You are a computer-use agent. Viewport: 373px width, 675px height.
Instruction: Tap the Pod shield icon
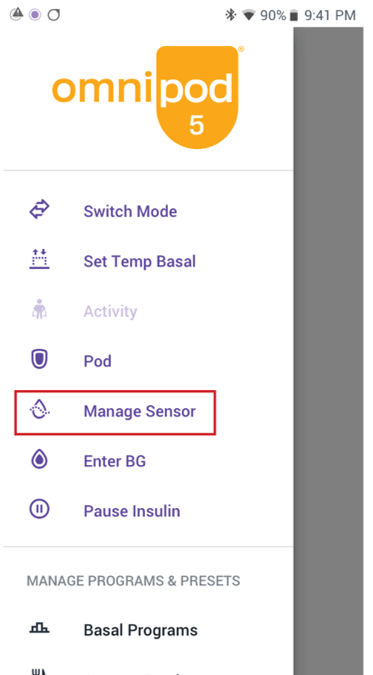coord(39,359)
